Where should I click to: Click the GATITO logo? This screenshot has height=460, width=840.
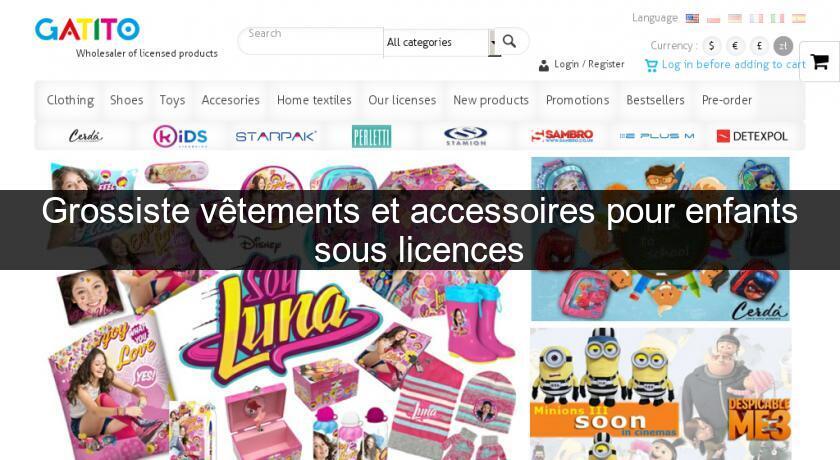tap(87, 29)
